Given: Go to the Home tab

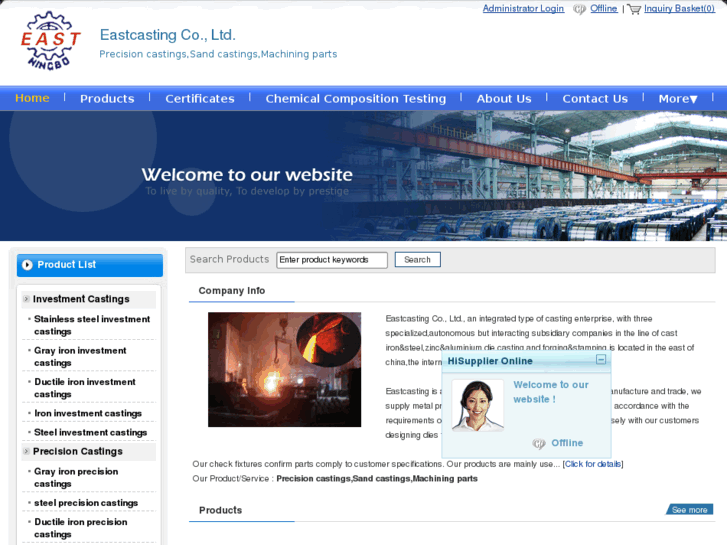Looking at the screenshot, I should click(x=32, y=98).
